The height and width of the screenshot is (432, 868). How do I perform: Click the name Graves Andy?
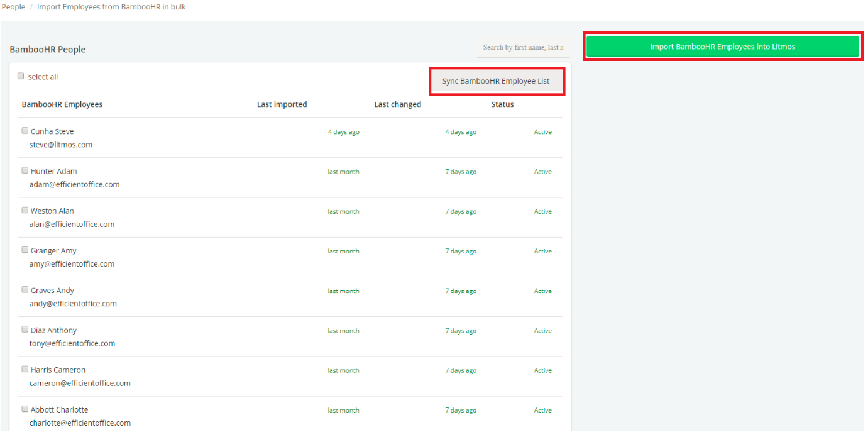pos(52,291)
